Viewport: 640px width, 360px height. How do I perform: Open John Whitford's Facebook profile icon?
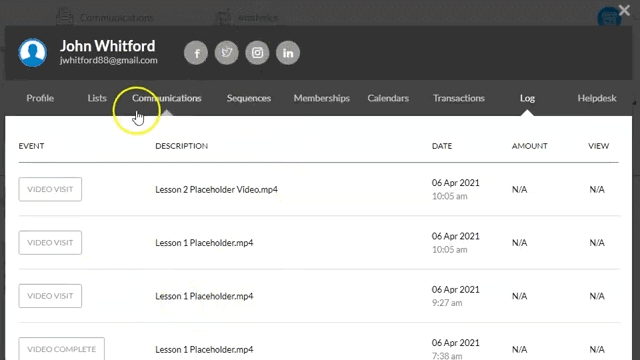[196, 53]
